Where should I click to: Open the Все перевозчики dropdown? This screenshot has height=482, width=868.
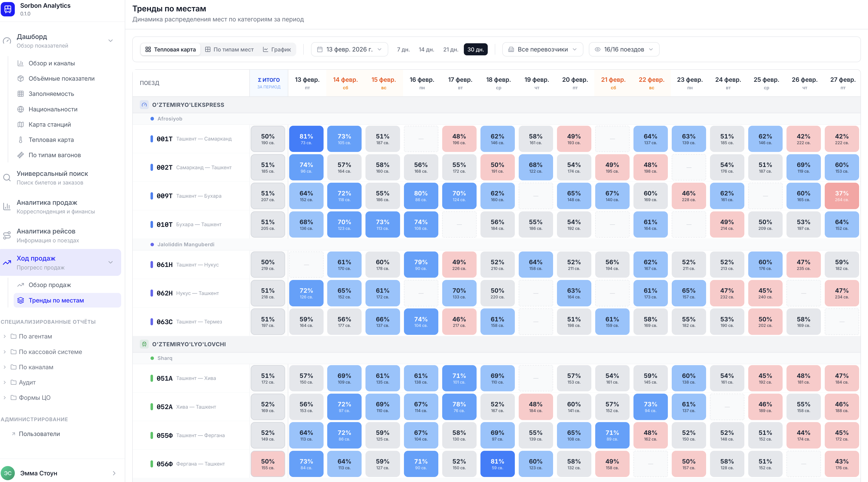(x=542, y=50)
